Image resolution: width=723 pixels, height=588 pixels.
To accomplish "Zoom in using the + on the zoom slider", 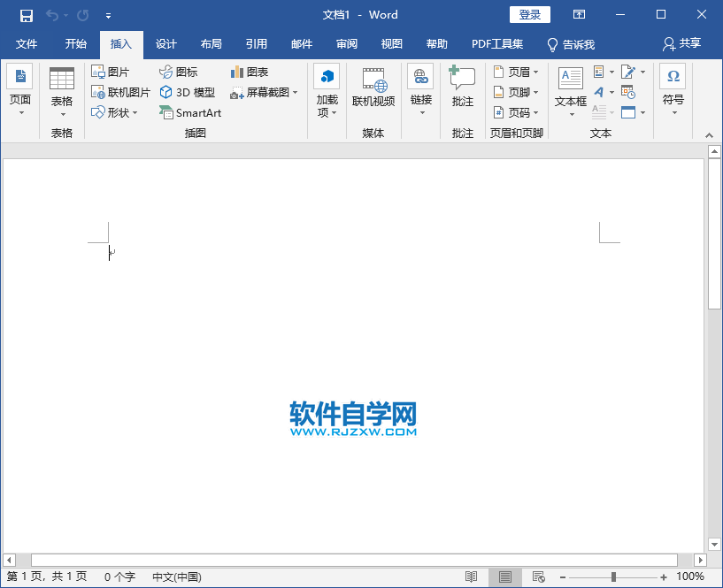I will (x=662, y=577).
